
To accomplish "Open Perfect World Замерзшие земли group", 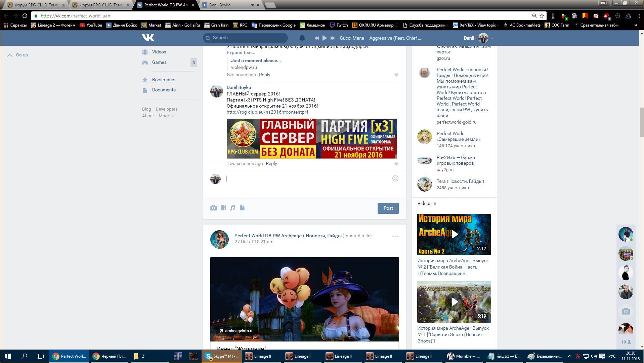I will point(459,136).
